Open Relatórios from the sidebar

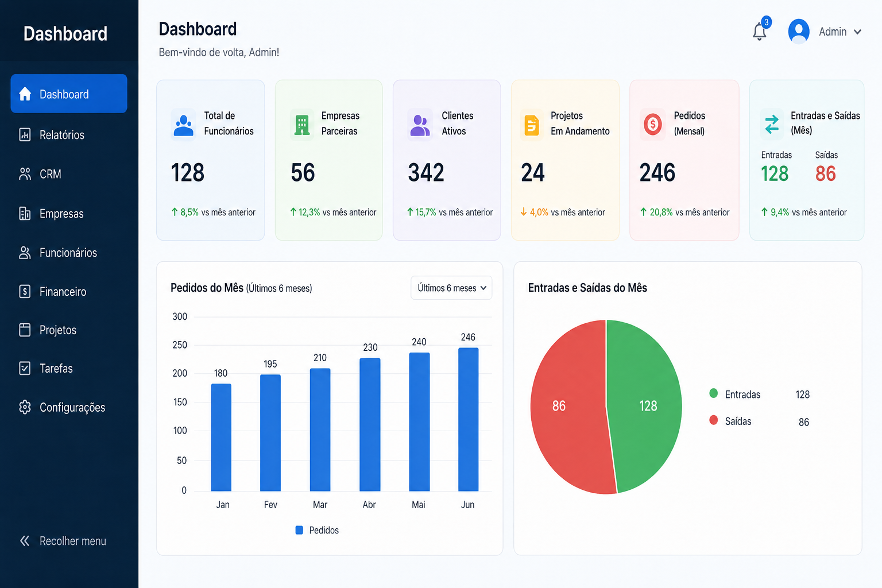tap(69, 135)
